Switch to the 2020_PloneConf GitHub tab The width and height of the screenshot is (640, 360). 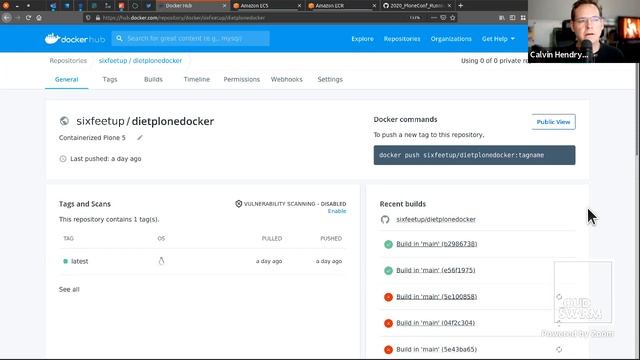click(x=417, y=6)
